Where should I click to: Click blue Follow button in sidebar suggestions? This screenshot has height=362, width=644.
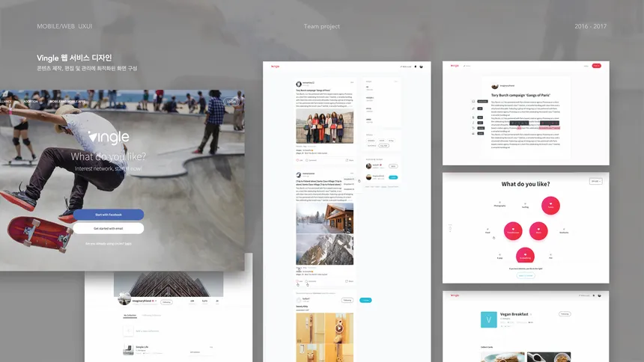tap(393, 177)
